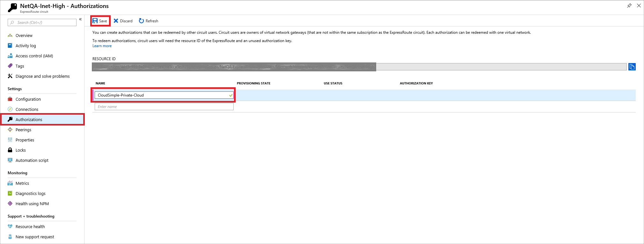Click the Resource ID text field
Image resolution: width=644 pixels, height=244 pixels.
click(x=359, y=67)
